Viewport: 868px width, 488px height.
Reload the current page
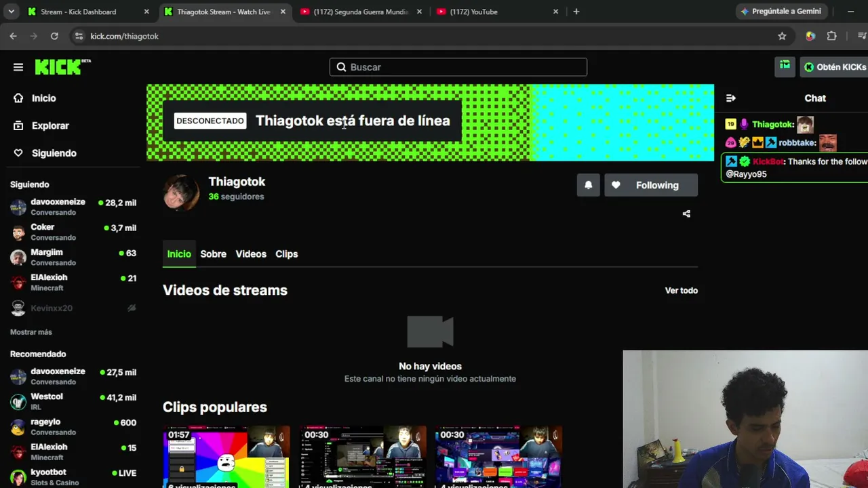point(54,36)
